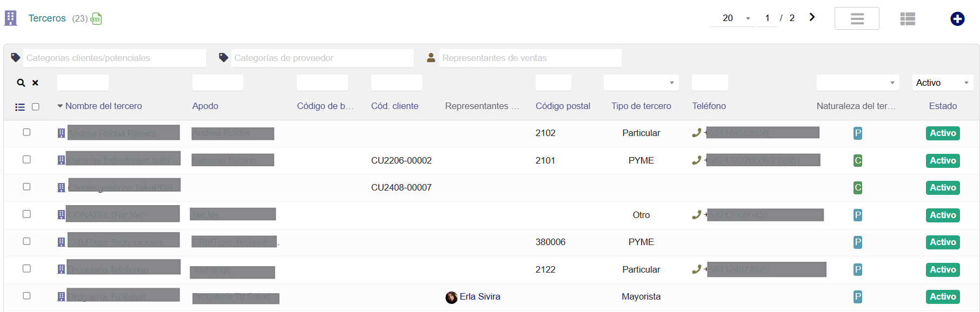Open the Estado filter dropdown showing Activo
Image resolution: width=980 pixels, height=312 pixels.
coord(942,83)
